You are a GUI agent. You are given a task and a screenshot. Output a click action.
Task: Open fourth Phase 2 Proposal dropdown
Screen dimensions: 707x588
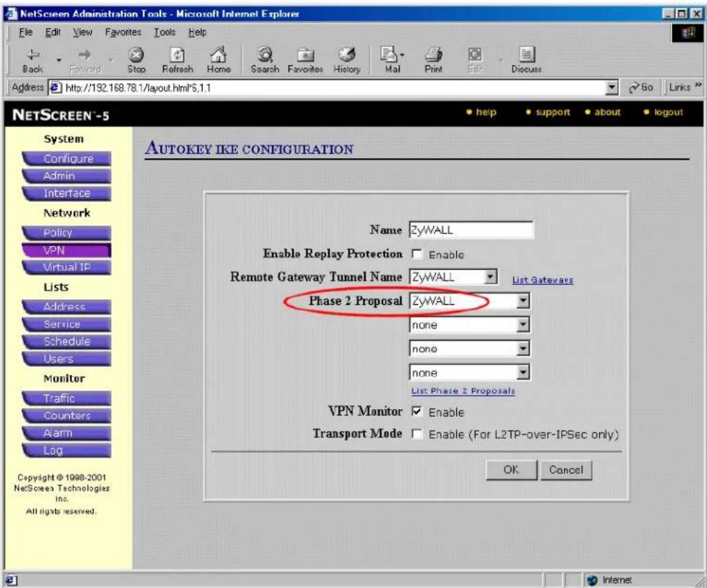(522, 372)
